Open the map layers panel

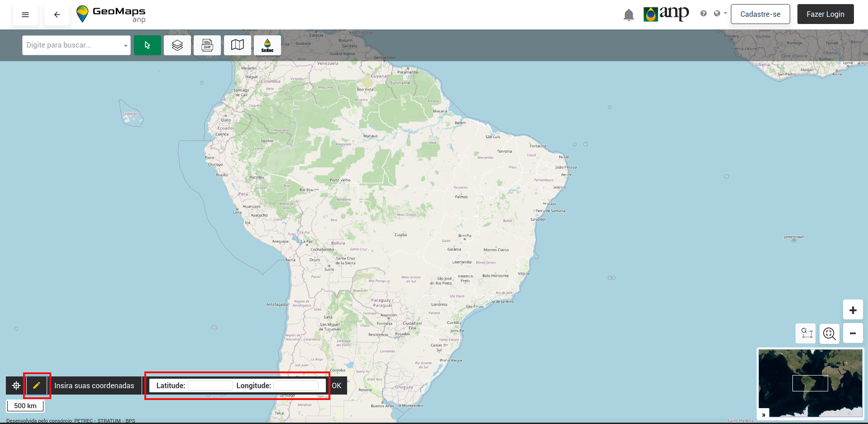177,45
